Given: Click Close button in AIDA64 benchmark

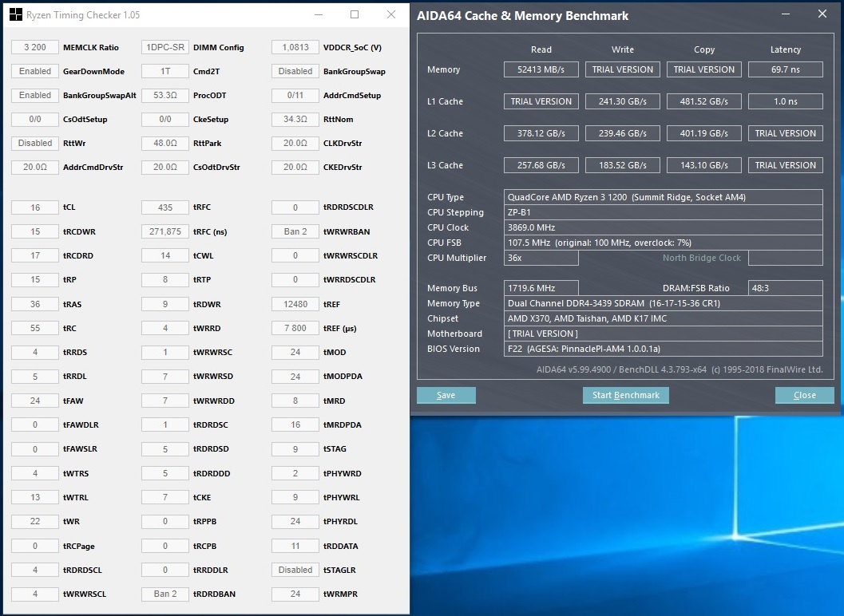Looking at the screenshot, I should tap(804, 395).
